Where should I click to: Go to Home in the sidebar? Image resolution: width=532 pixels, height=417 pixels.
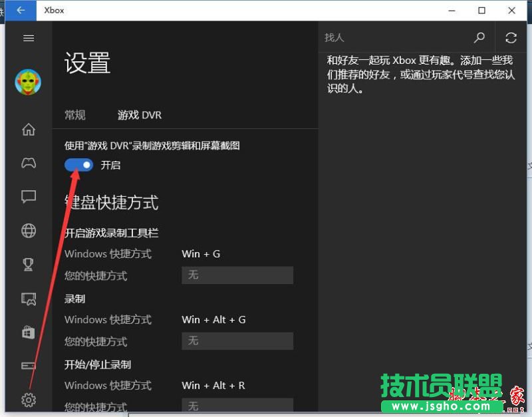point(28,130)
